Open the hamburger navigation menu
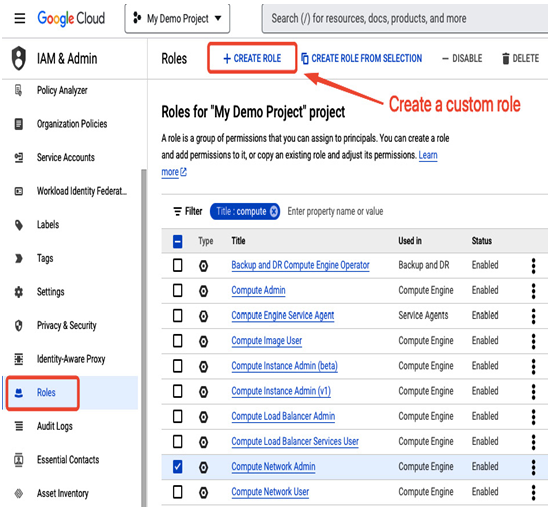The height and width of the screenshot is (512, 550). [x=20, y=18]
